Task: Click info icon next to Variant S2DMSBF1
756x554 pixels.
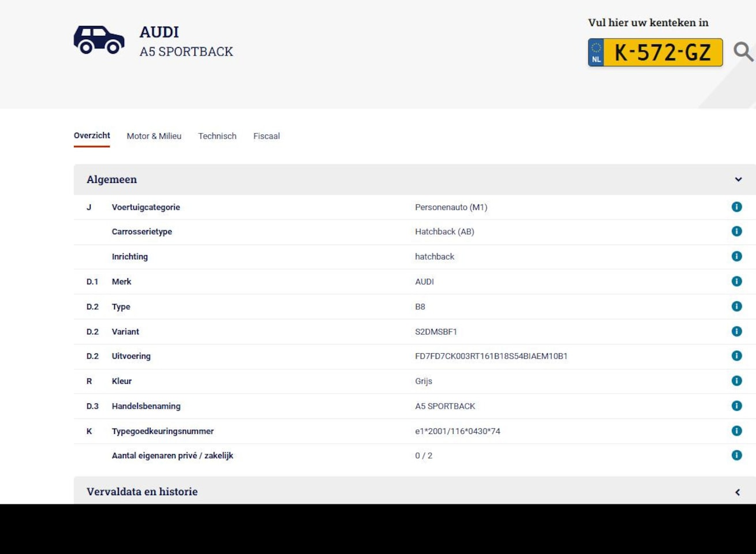Action: 736,331
